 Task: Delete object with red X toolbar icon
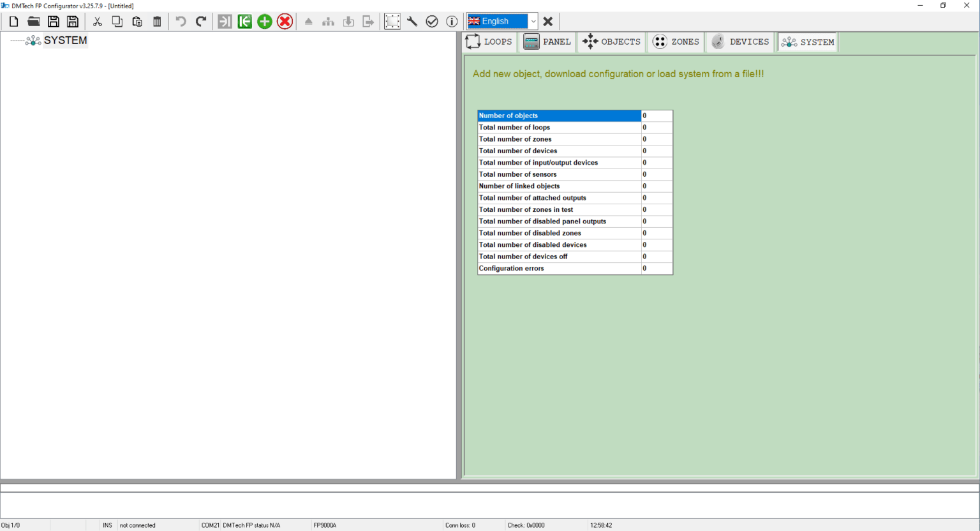pyautogui.click(x=285, y=21)
